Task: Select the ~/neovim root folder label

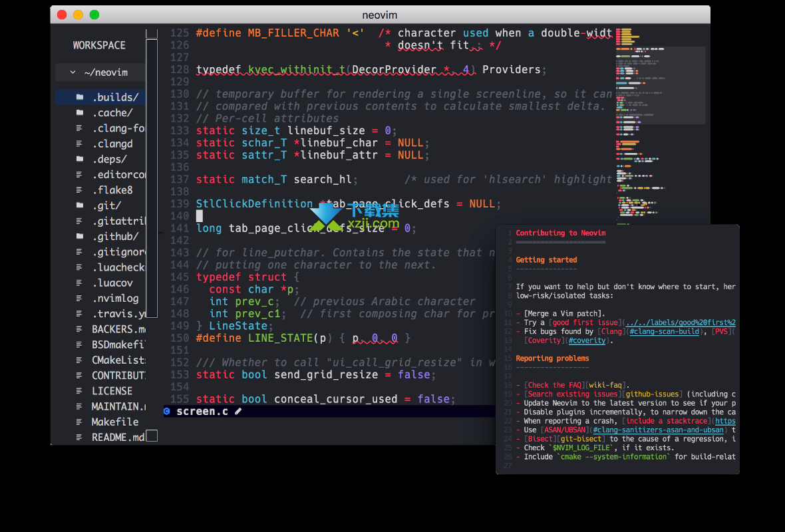Action: [x=106, y=72]
